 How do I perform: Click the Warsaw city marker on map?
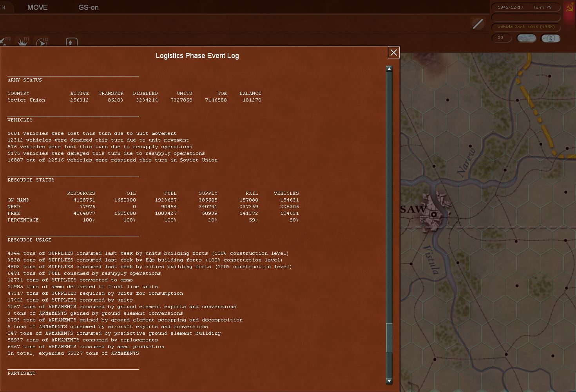434,214
